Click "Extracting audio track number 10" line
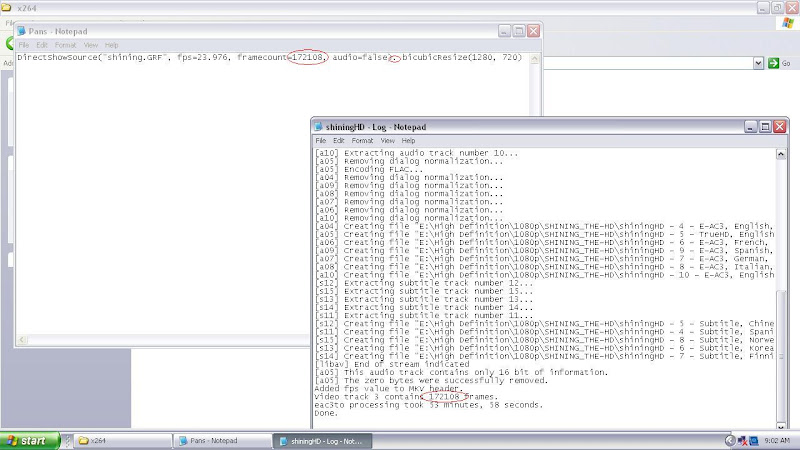 pos(416,153)
